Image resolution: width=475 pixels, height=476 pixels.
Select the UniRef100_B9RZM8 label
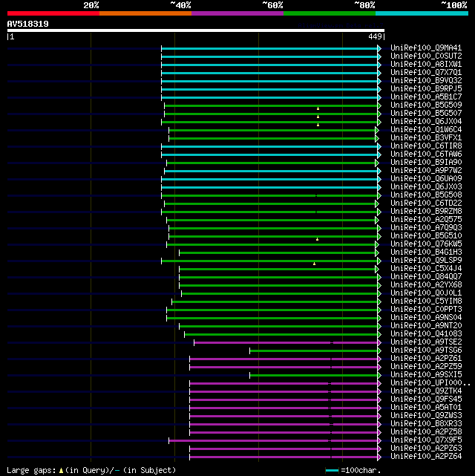(x=426, y=212)
